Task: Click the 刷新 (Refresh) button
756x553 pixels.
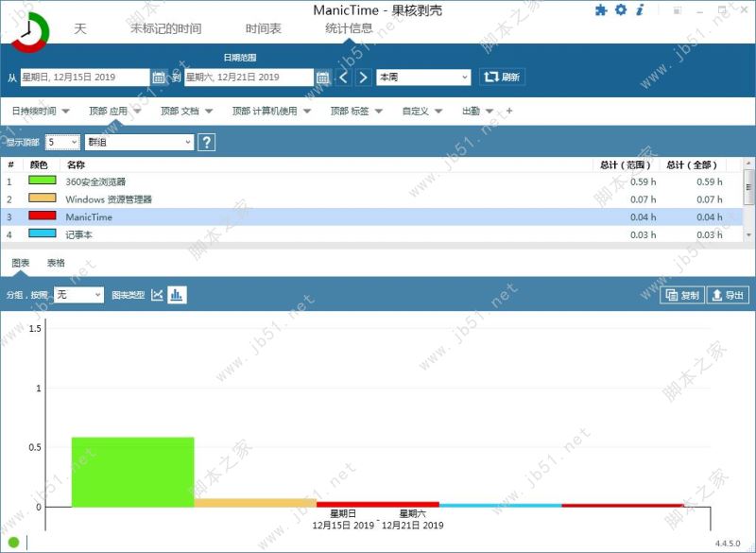Action: click(x=502, y=78)
